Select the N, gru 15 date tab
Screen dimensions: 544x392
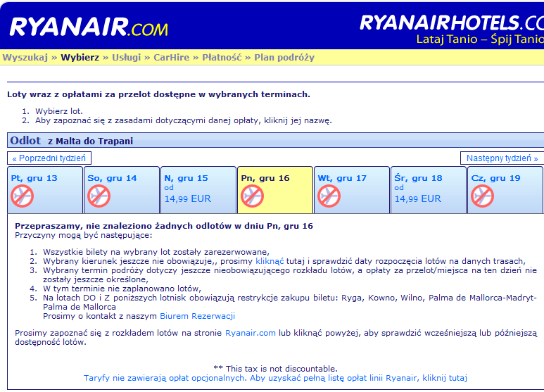click(198, 190)
